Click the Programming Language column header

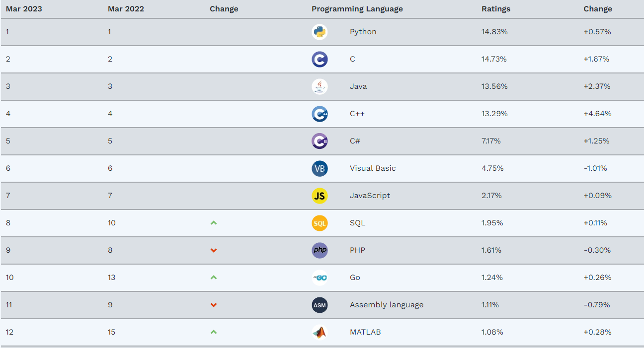pyautogui.click(x=357, y=9)
